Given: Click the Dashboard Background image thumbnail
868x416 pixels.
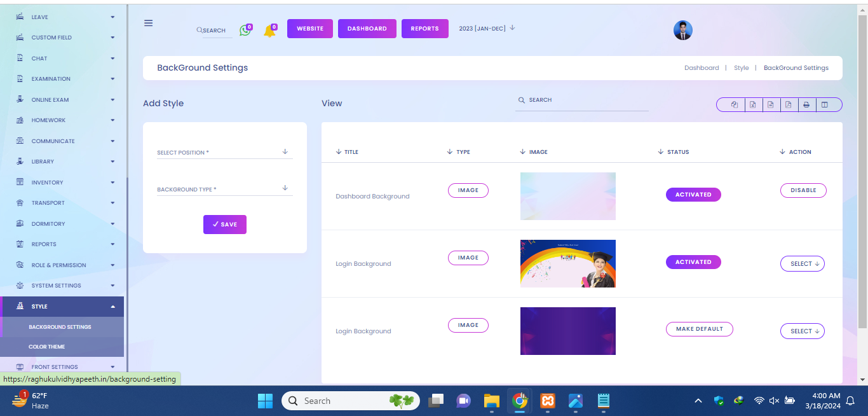Looking at the screenshot, I should [x=567, y=196].
